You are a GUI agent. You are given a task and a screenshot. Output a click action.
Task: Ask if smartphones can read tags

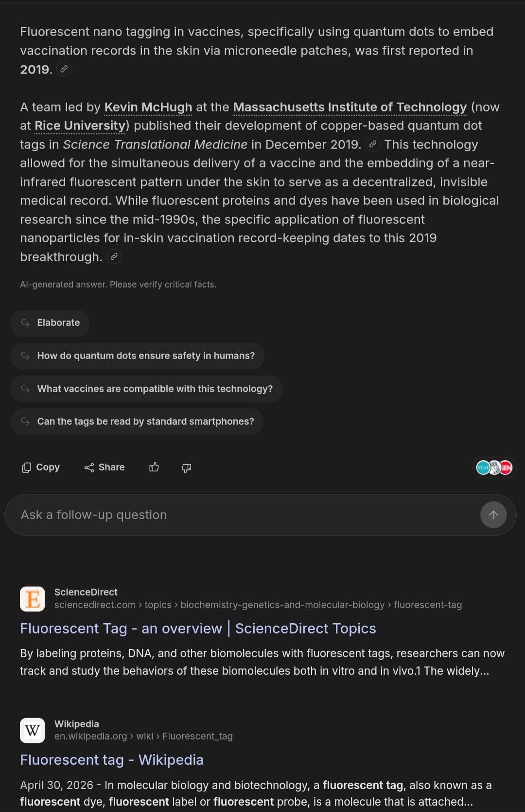pos(137,421)
